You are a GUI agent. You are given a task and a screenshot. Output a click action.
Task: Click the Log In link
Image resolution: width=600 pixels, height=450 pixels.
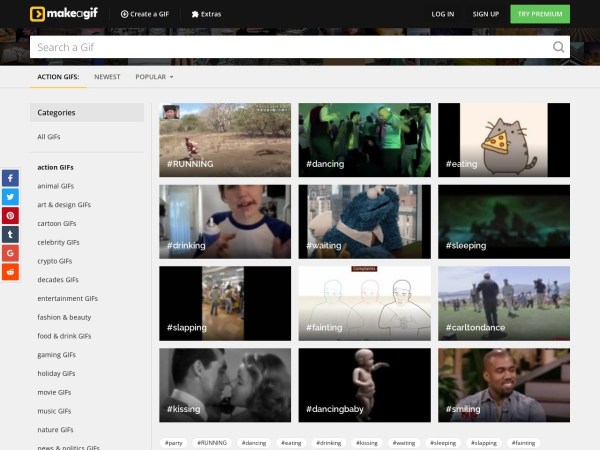442,14
